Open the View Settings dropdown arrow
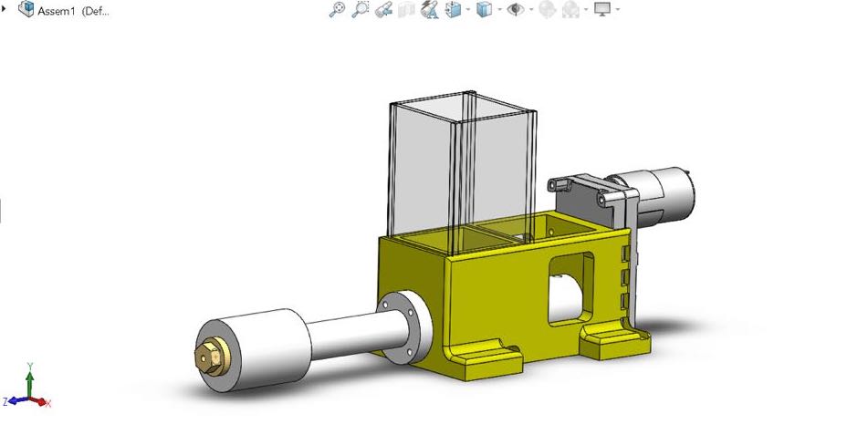This screenshot has height=435, width=868. point(618,9)
